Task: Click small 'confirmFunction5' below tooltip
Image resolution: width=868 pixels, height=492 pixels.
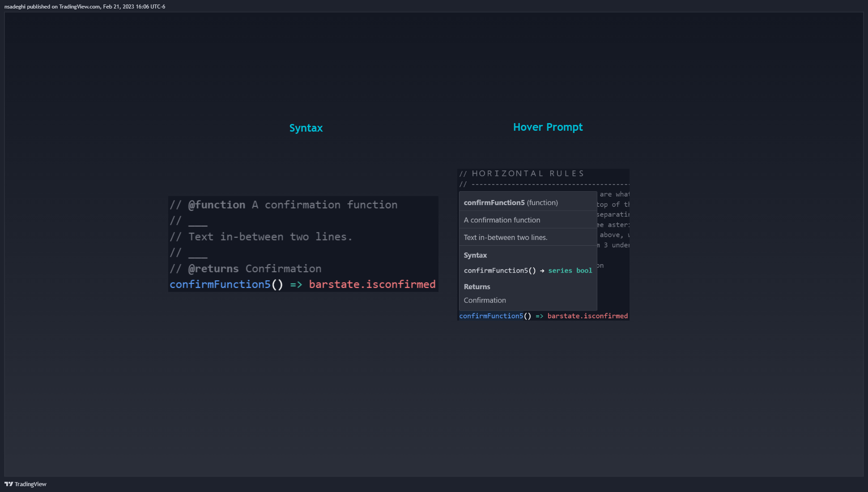Action: [x=491, y=316]
